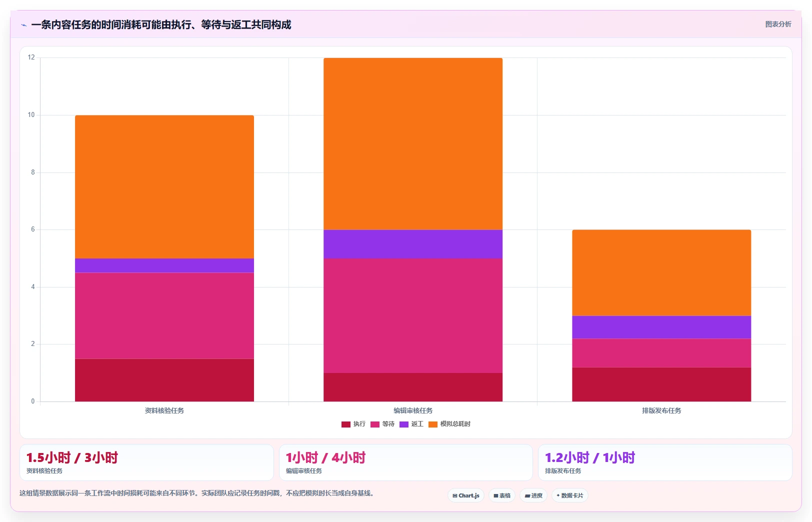The height and width of the screenshot is (522, 812).
Task: Click the heading 一条内容任务的时间消耗可能由执行、等待与返工共同构成
Action: 161,24
